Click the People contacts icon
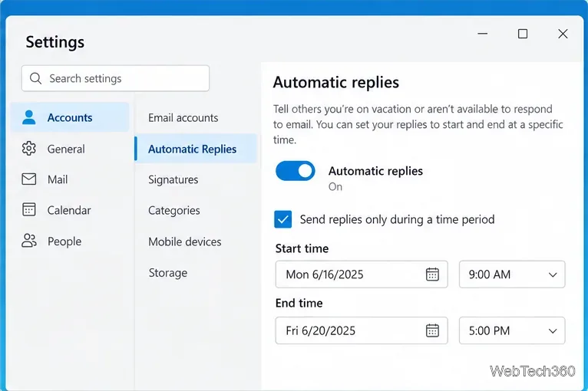 pyautogui.click(x=29, y=241)
